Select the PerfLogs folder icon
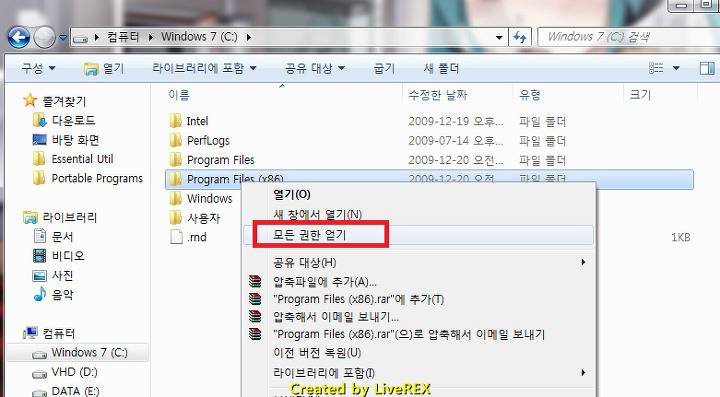Viewport: 720px width, 397px height. [175, 140]
